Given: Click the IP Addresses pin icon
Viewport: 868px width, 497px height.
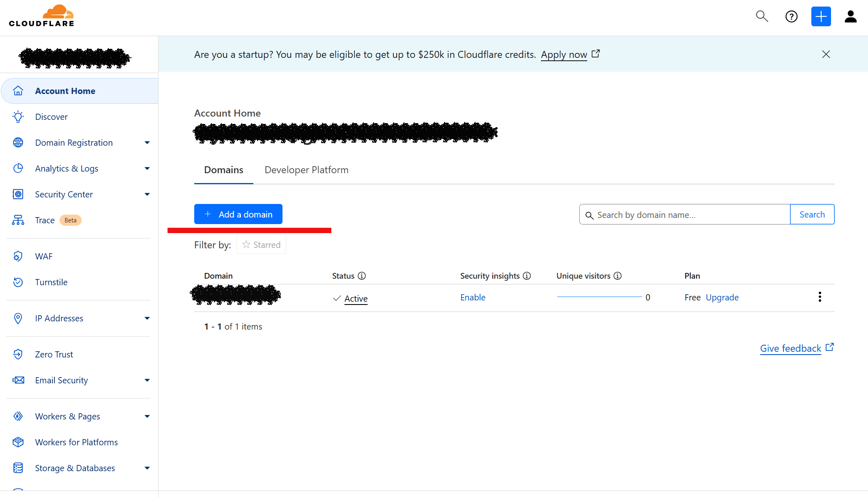Looking at the screenshot, I should tap(18, 318).
